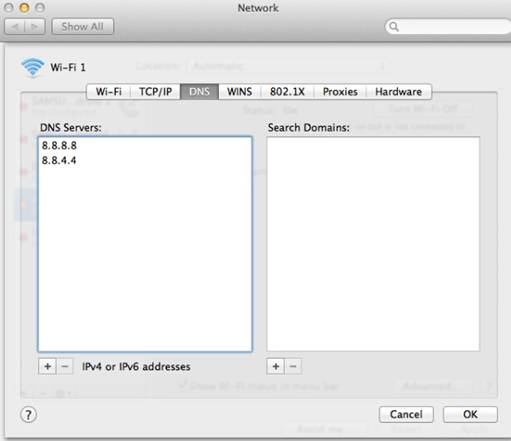Remove the selected DNS server
Screen dimensions: 511x441
65,367
